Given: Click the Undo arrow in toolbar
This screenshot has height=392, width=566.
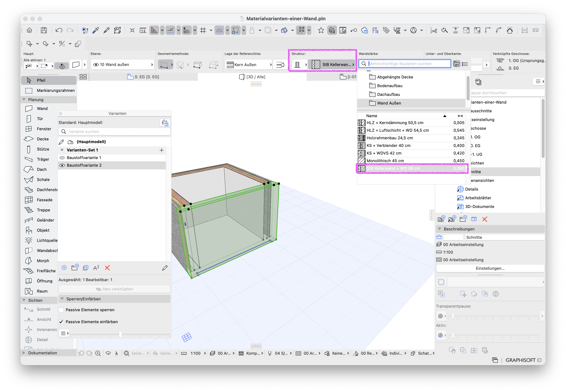Looking at the screenshot, I should [x=59, y=30].
